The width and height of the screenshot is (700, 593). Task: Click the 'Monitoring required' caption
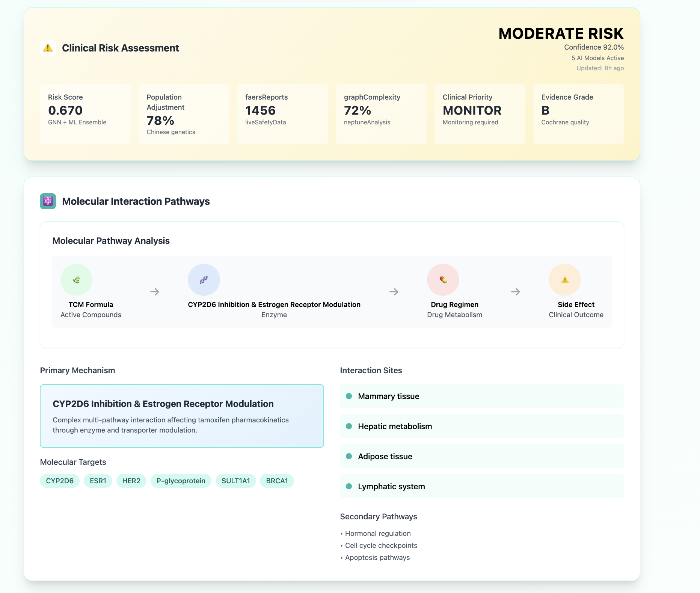point(471,122)
